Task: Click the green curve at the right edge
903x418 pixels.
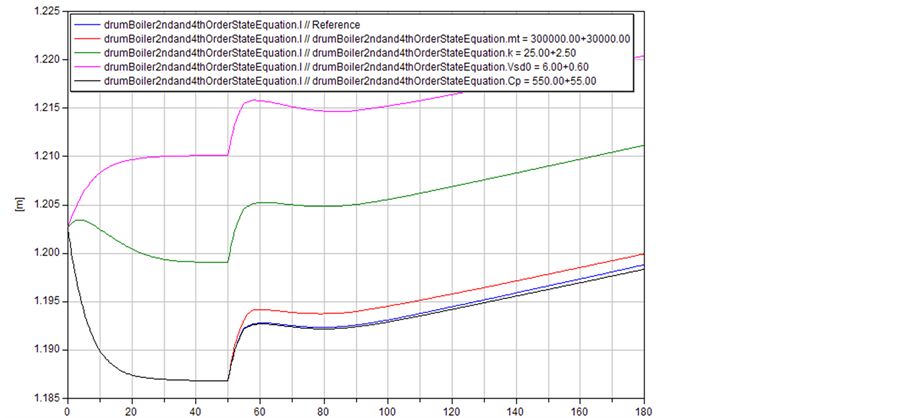Action: pos(641,146)
